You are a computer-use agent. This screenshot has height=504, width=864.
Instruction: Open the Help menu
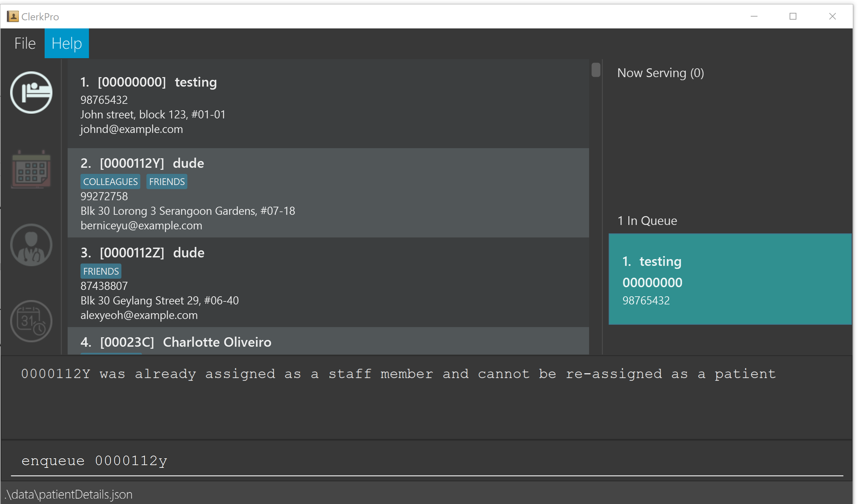click(x=67, y=44)
